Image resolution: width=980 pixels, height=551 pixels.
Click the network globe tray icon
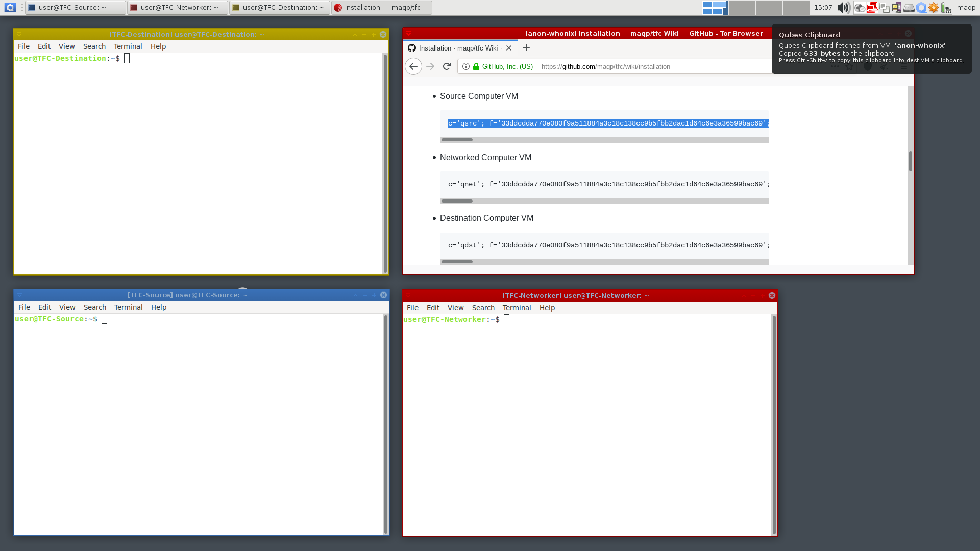(x=860, y=7)
